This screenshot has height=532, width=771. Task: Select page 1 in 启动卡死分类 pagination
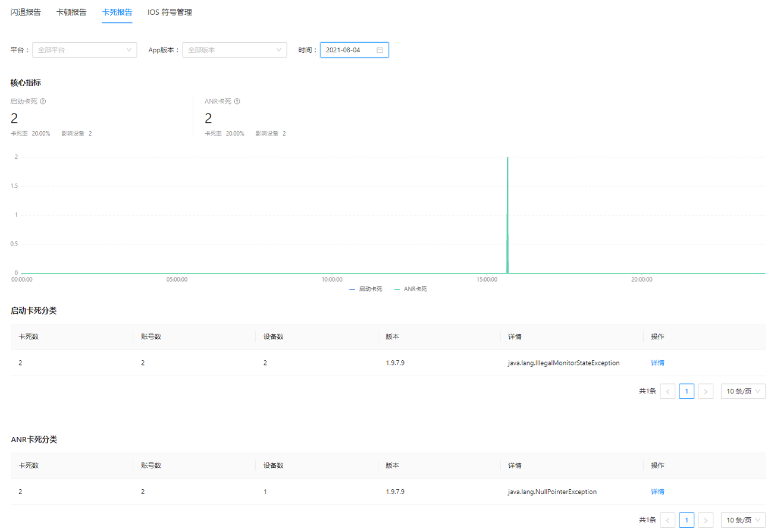pyautogui.click(x=687, y=391)
